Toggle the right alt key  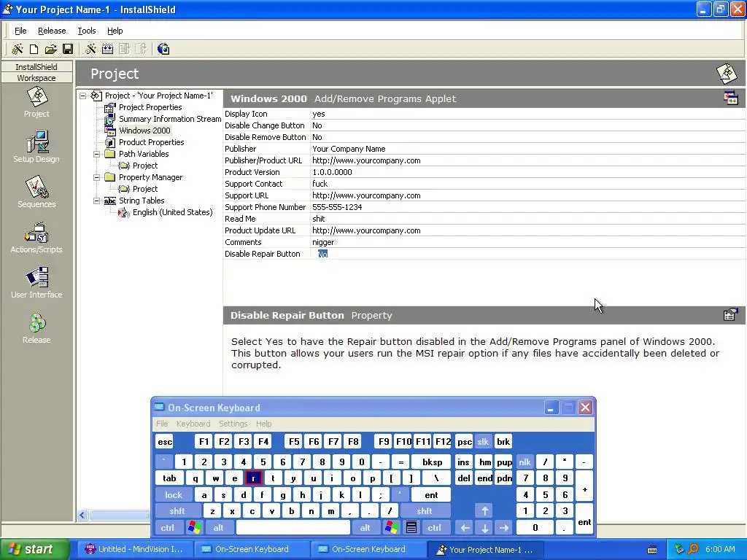pos(365,528)
